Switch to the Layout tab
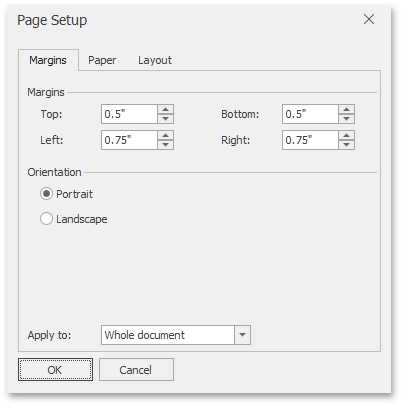Screen dimensions: 404x408 pyautogui.click(x=155, y=60)
